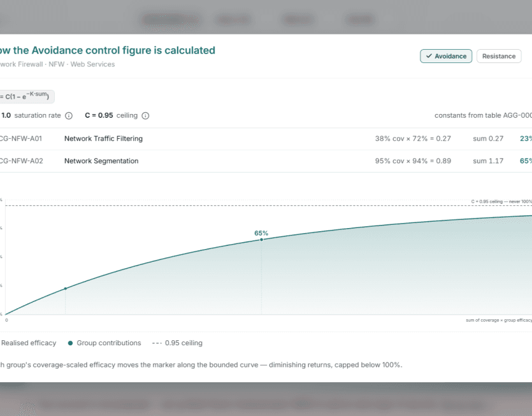Click '95% cov × 94% = 0.89' calculation
Image resolution: width=532 pixels, height=416 pixels.
click(413, 161)
